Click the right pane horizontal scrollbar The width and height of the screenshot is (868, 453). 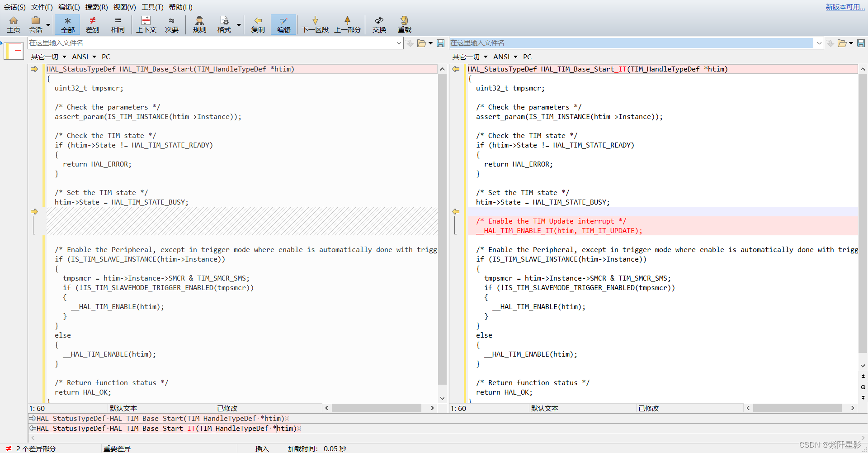point(797,408)
